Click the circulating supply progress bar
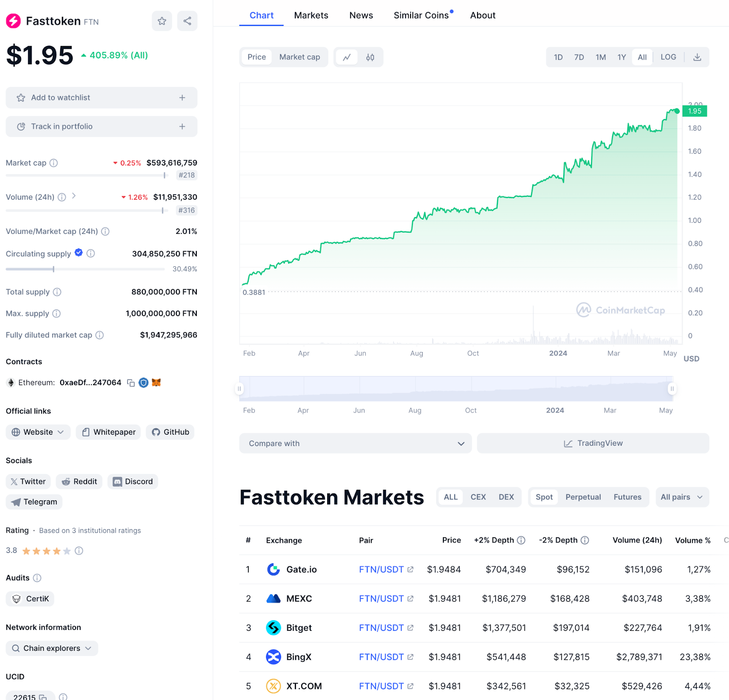 (x=85, y=269)
